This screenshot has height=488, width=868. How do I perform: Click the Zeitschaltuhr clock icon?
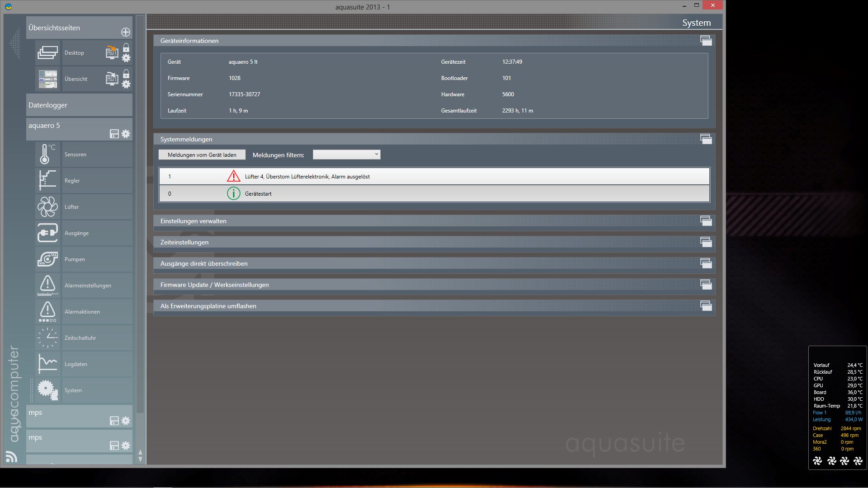click(x=47, y=338)
